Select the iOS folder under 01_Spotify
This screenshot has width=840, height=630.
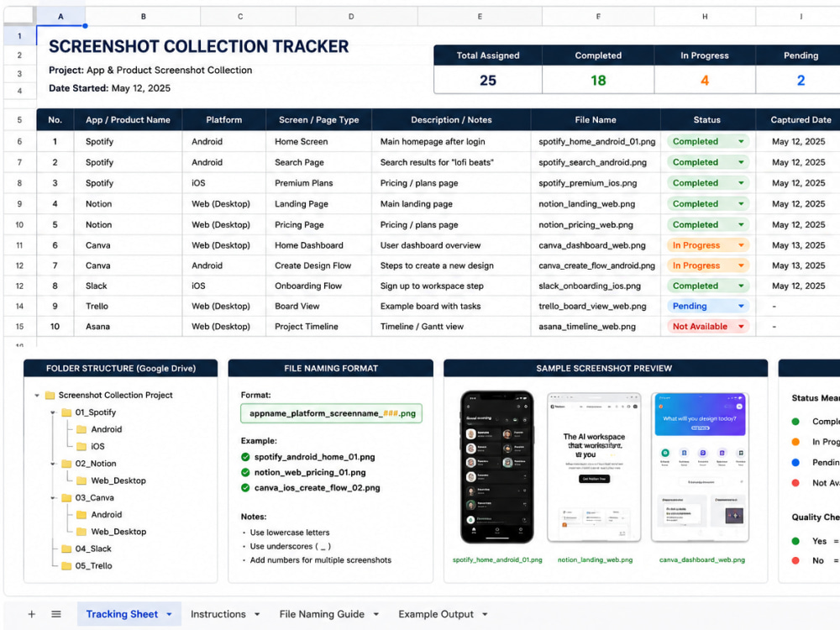click(91, 446)
